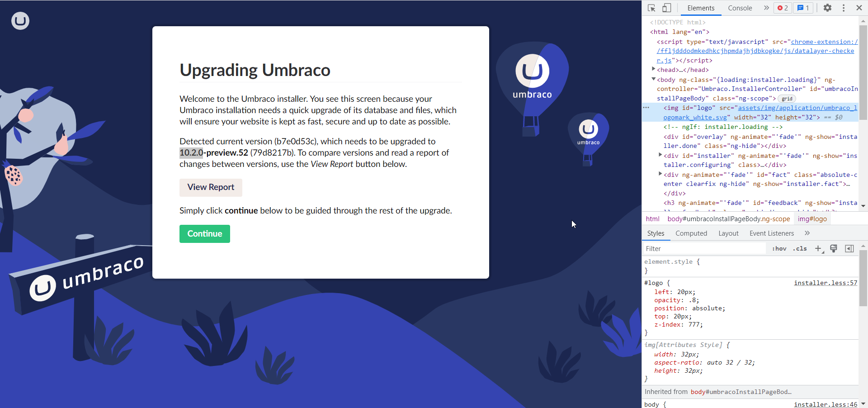Expand the head element
This screenshot has height=408, width=868.
pyautogui.click(x=654, y=69)
